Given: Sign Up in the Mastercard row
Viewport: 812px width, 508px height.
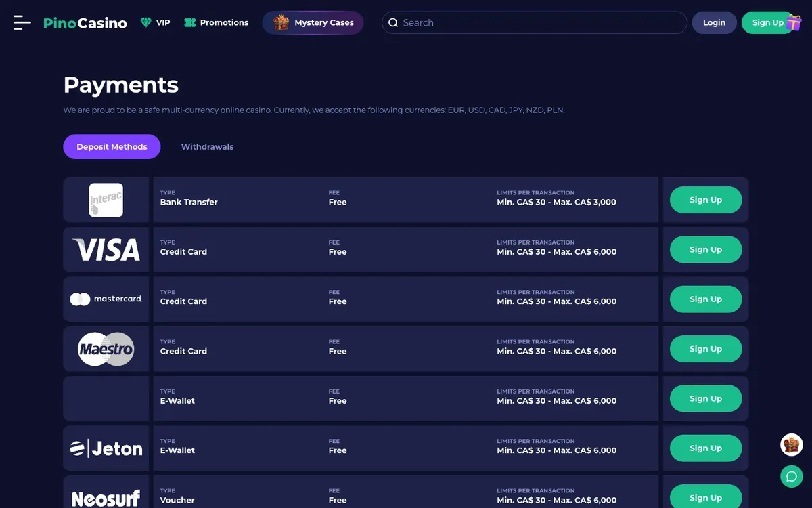Looking at the screenshot, I should pyautogui.click(x=706, y=299).
